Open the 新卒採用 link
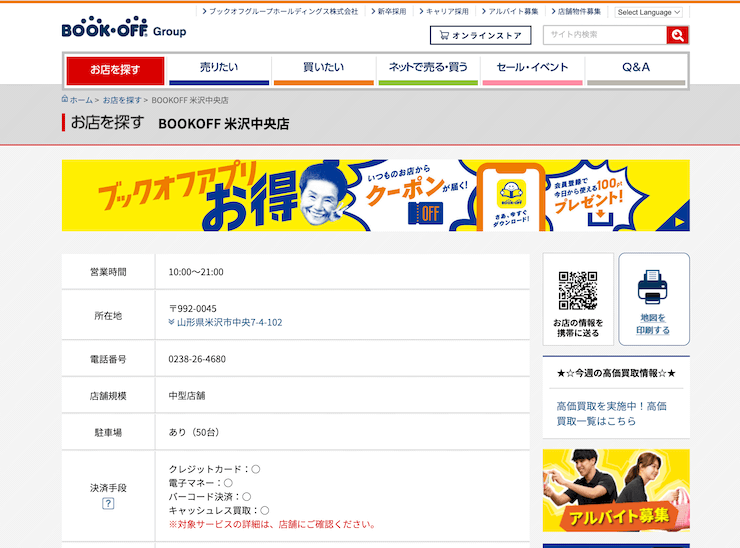Viewport: 740px width, 548px height. pos(388,11)
